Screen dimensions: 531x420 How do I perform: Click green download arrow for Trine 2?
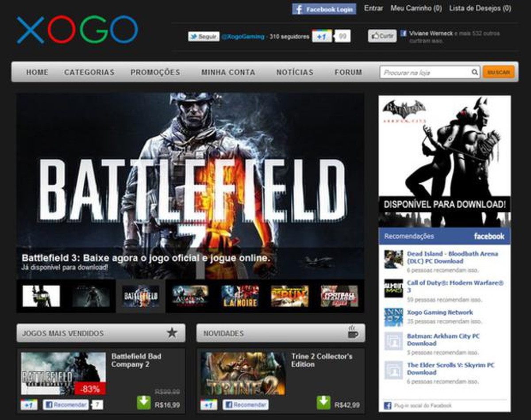point(323,402)
